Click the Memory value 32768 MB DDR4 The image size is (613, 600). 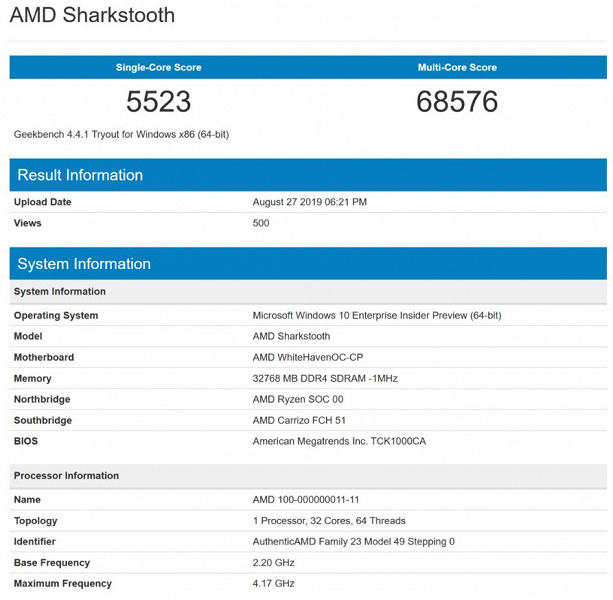pyautogui.click(x=325, y=379)
